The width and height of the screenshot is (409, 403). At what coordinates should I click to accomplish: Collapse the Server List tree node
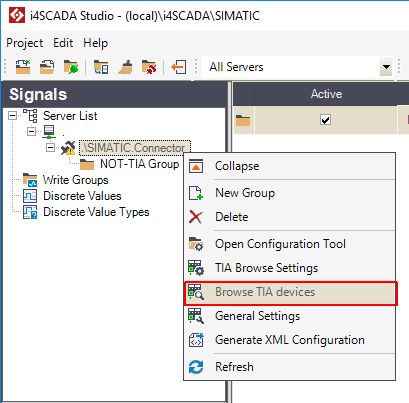point(12,116)
